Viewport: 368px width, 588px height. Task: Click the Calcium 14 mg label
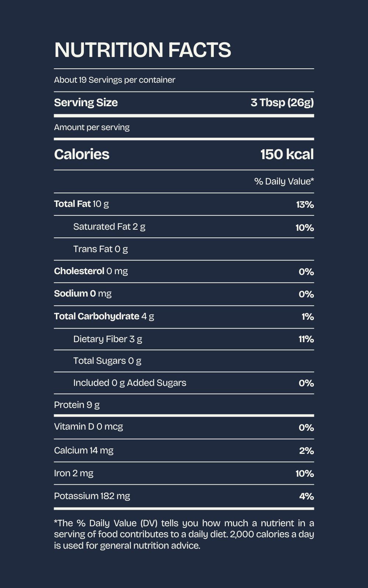pyautogui.click(x=84, y=451)
